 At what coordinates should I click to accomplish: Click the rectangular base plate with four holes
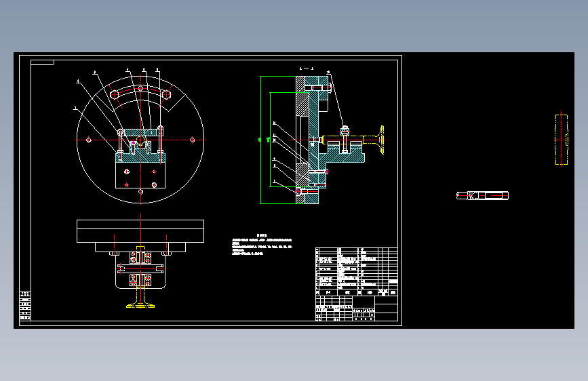(x=140, y=175)
